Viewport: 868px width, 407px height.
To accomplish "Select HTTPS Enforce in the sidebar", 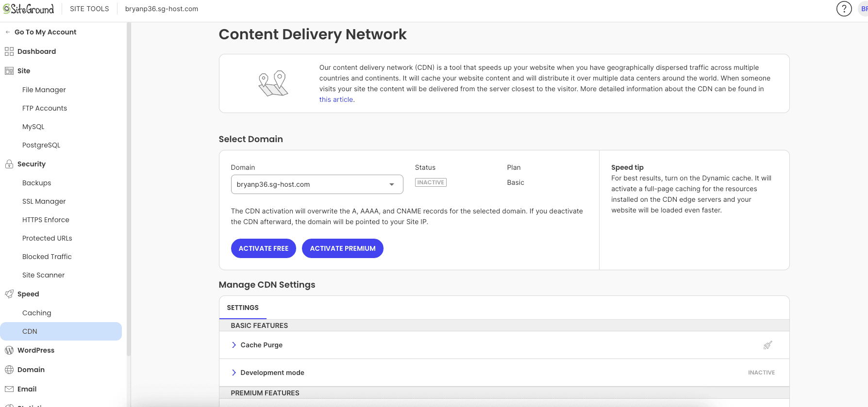I will [46, 220].
